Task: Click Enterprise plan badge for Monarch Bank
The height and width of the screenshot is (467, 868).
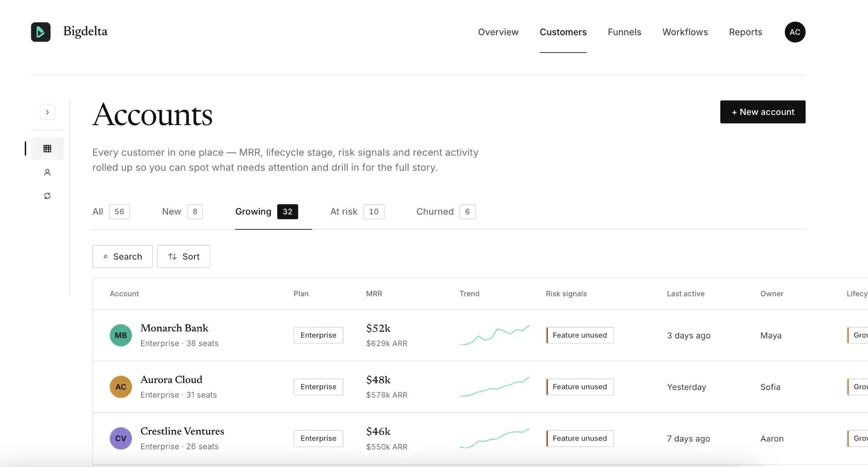Action: (x=318, y=335)
